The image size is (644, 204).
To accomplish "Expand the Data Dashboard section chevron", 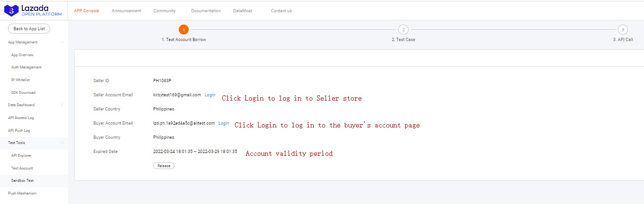I will pos(62,105).
